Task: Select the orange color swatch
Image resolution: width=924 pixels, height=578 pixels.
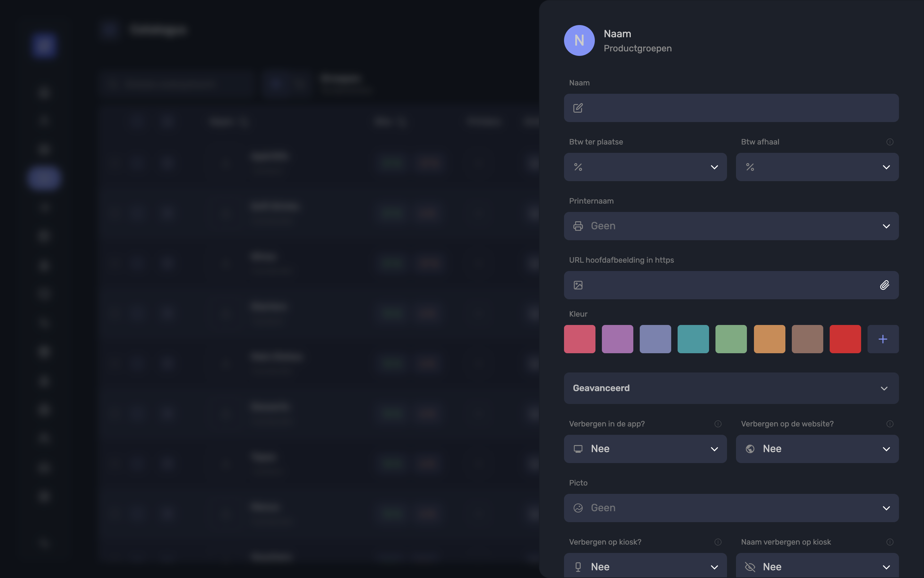Action: tap(769, 339)
